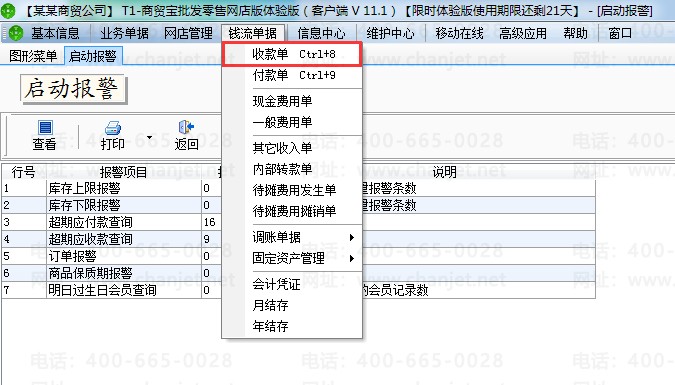Open the 窗口 menu
Viewport: 675px width, 385px height.
[620, 33]
